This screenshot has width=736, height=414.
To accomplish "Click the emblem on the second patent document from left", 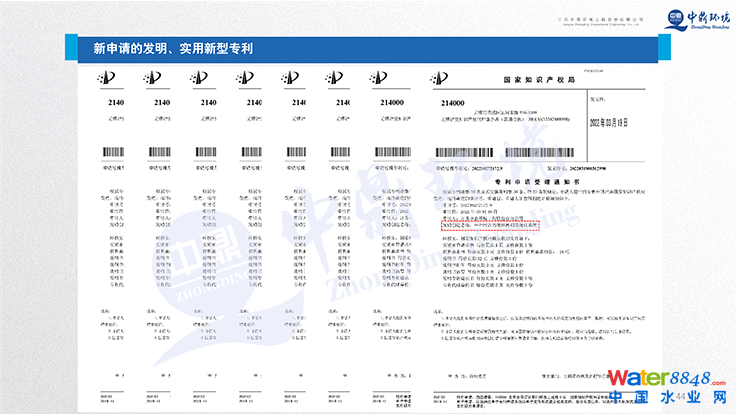I will (153, 79).
